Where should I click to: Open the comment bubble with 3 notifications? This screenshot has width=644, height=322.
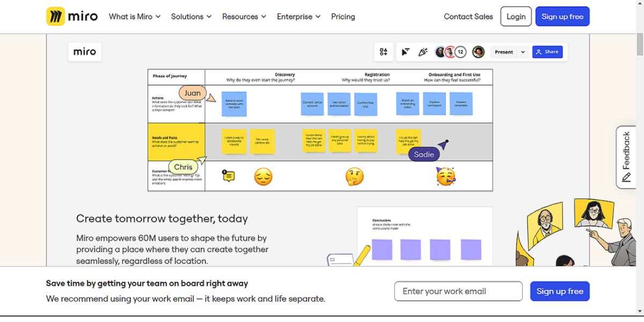[228, 176]
